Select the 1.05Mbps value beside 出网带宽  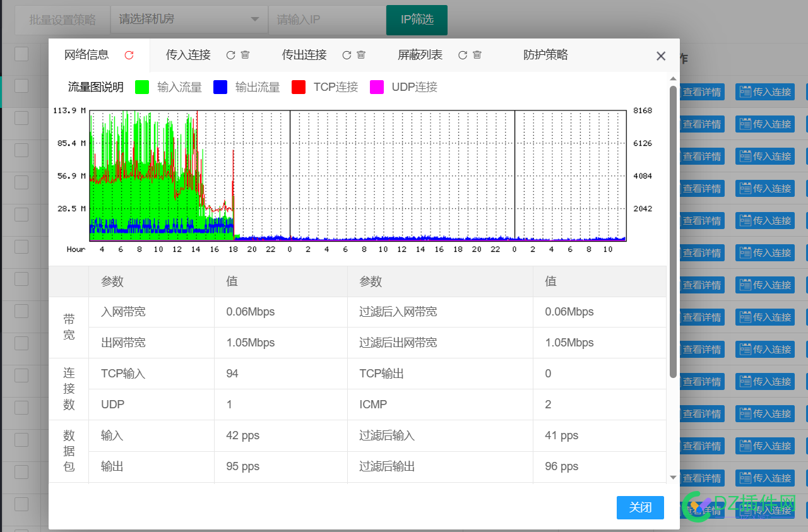[x=281, y=343]
